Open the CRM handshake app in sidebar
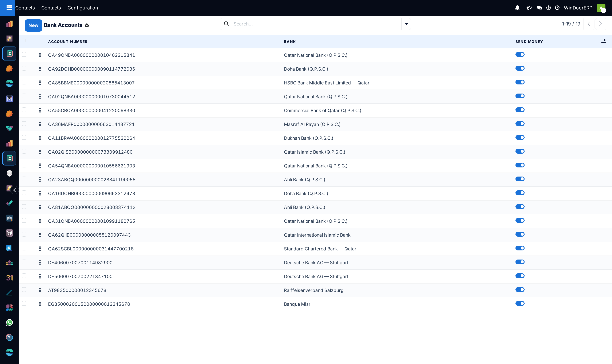This screenshot has width=612, height=364. pyautogui.click(x=9, y=128)
